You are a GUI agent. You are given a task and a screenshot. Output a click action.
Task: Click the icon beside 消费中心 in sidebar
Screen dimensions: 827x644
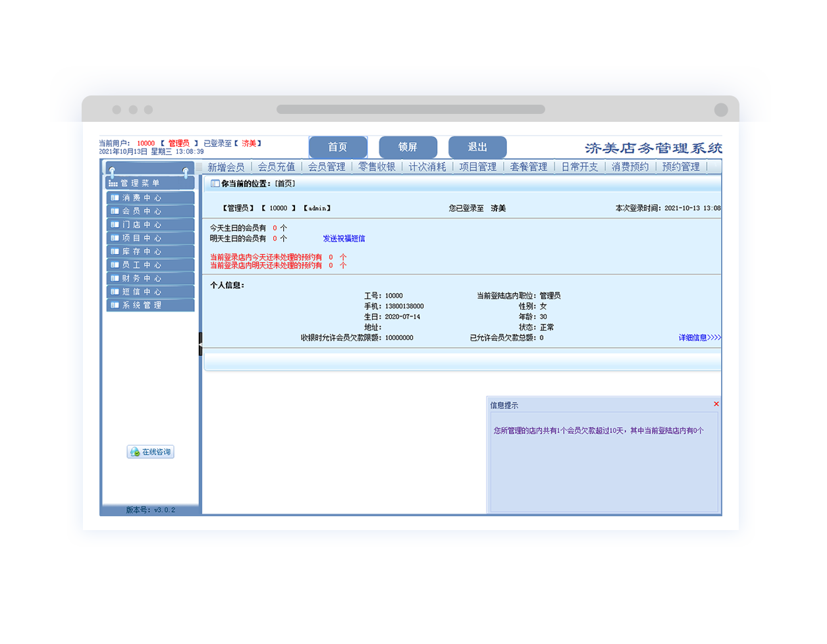tap(115, 198)
